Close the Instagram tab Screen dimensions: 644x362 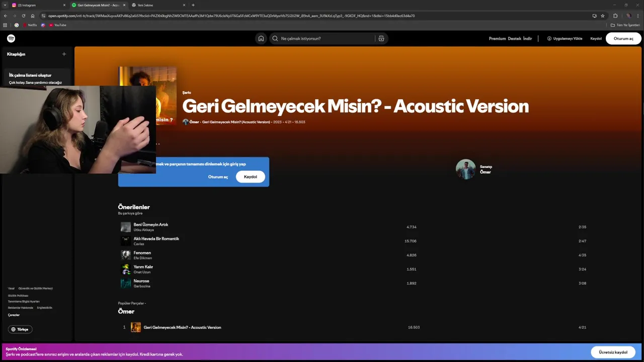pos(64,5)
